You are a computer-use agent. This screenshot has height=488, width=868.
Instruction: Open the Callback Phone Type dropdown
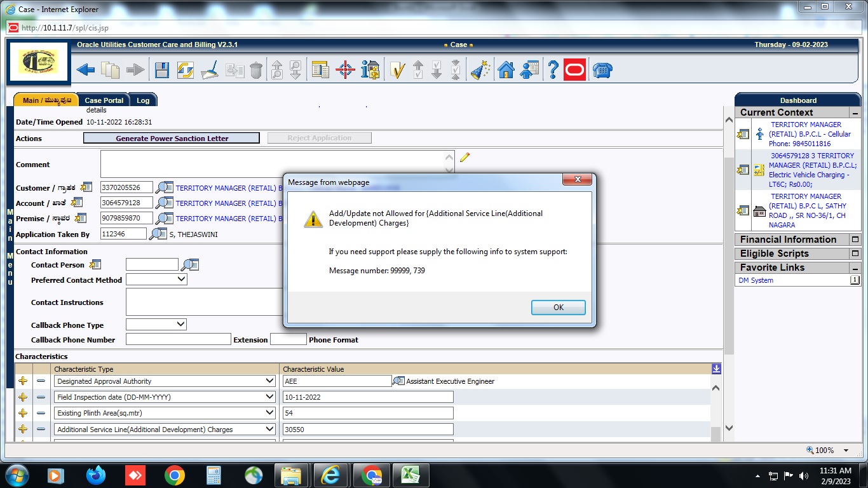click(x=156, y=324)
